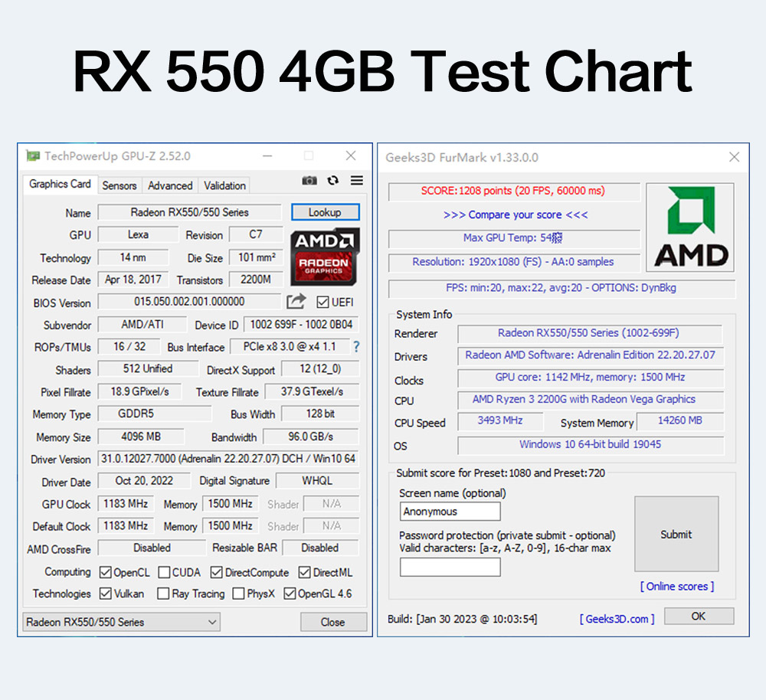Click the green AMD logo in FurMark
This screenshot has width=766, height=700.
pyautogui.click(x=690, y=227)
